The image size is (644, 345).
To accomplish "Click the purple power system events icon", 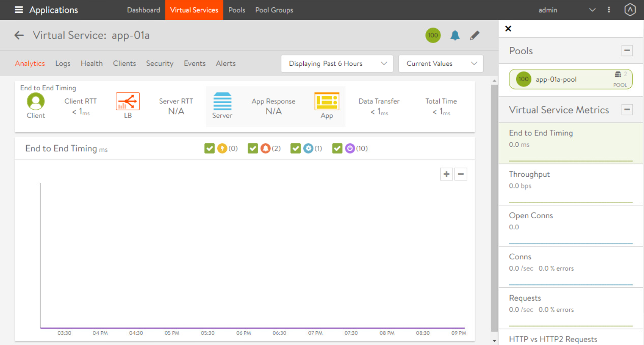I will pos(350,148).
